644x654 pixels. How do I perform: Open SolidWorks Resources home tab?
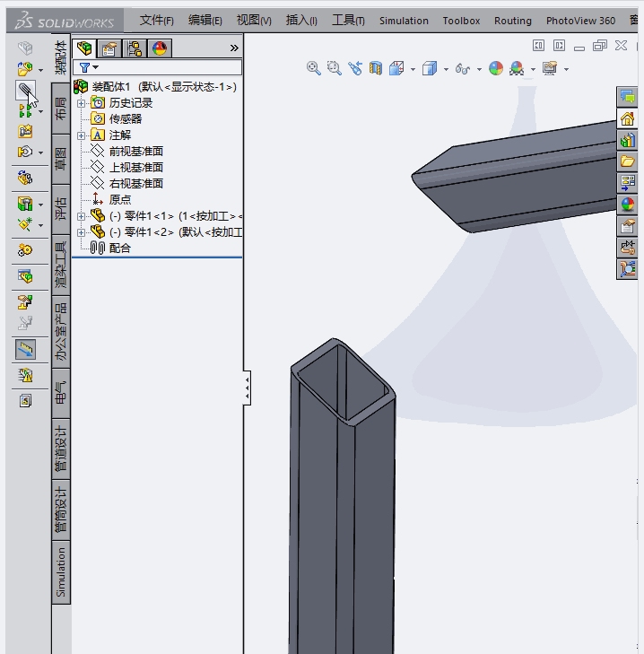(x=627, y=119)
